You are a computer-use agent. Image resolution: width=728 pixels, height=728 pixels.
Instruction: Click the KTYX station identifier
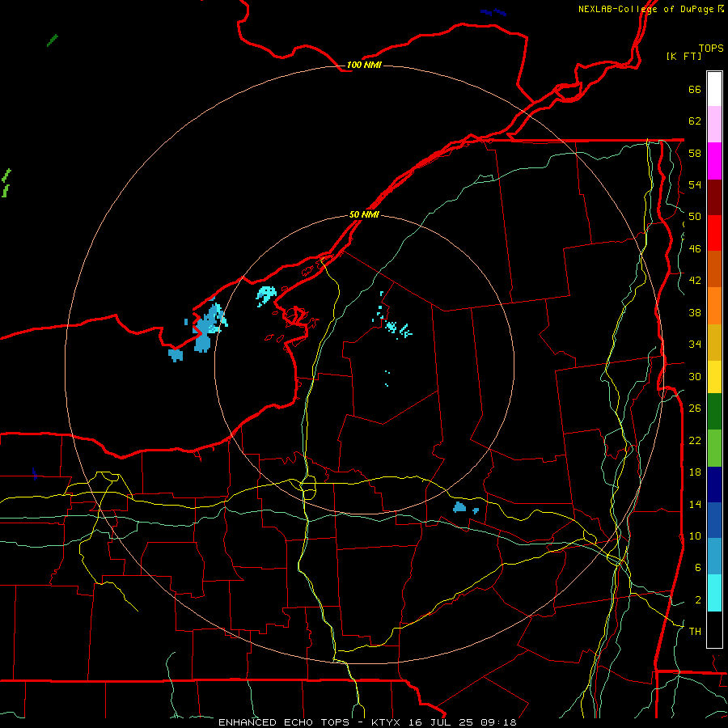point(385,722)
